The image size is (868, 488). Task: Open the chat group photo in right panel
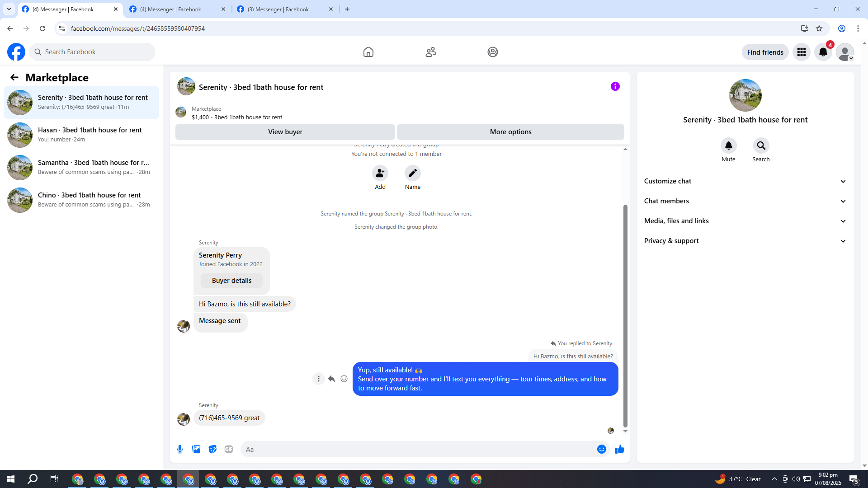(x=745, y=95)
